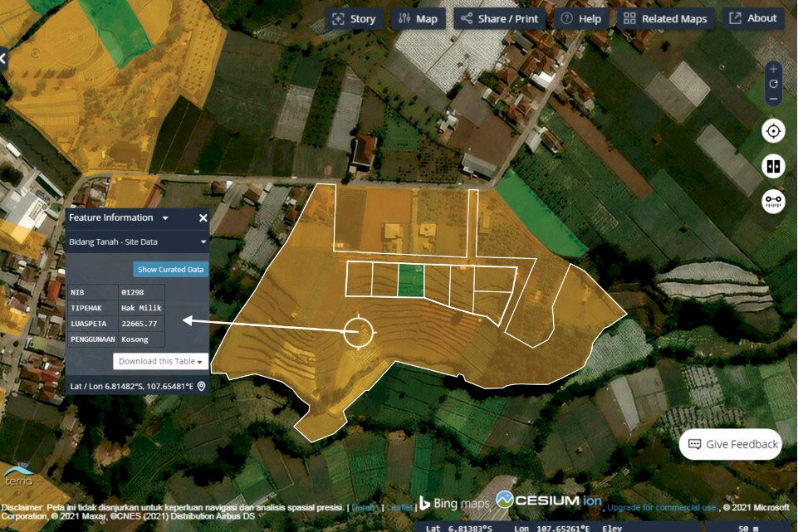Screen dimensions: 798x532
Task: Center map on my location
Action: click(773, 131)
